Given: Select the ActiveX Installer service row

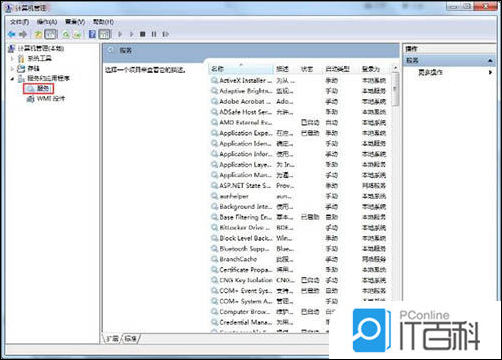Looking at the screenshot, I should [299, 80].
